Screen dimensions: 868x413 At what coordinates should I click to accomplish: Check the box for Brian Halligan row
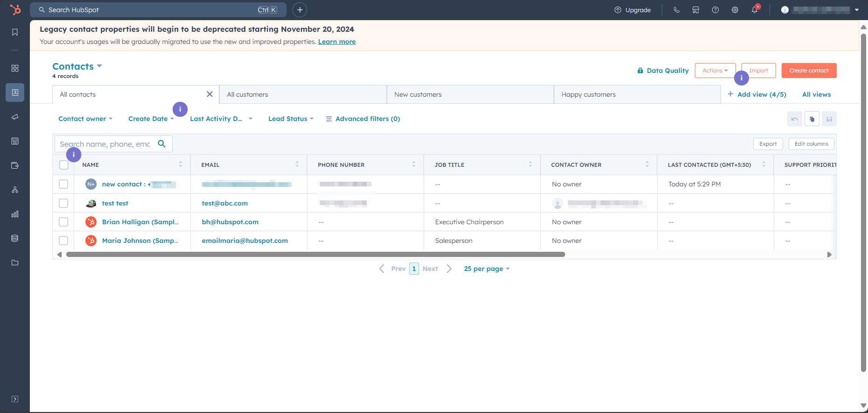63,222
